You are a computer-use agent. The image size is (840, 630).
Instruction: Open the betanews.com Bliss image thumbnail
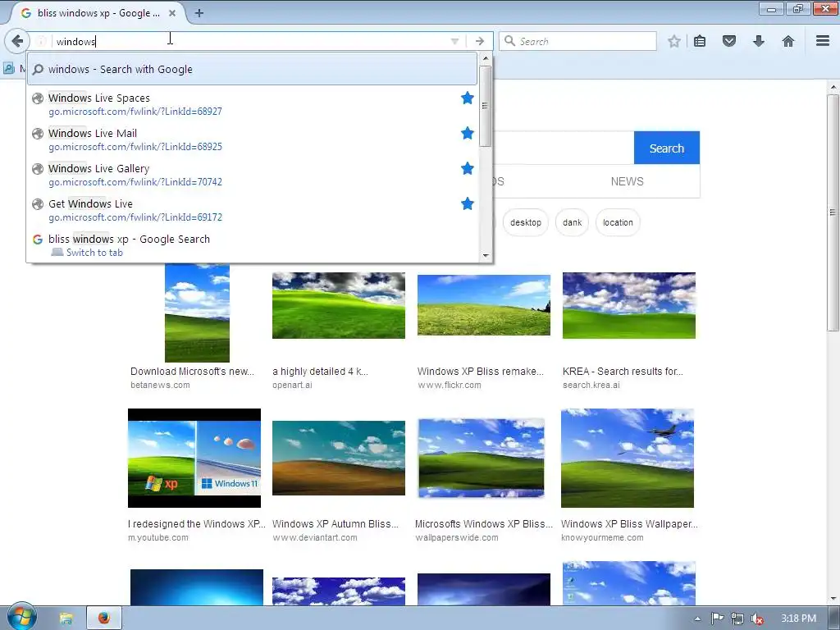[197, 313]
